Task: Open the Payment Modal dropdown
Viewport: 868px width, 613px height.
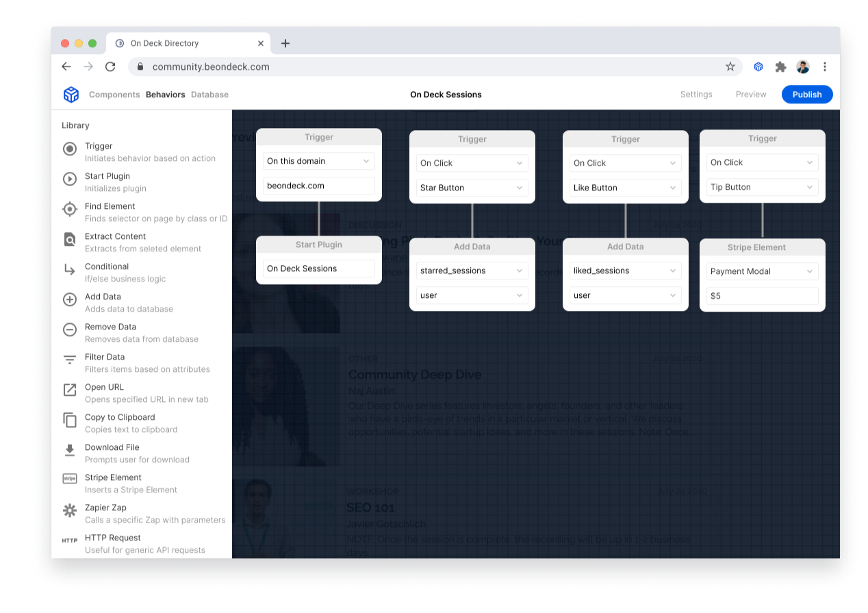Action: pos(762,271)
